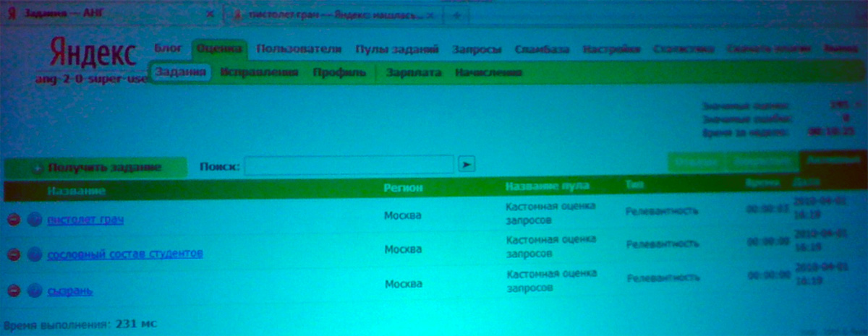868x336 pixels.
Task: Sort by the Название column header
Action: pos(77,191)
